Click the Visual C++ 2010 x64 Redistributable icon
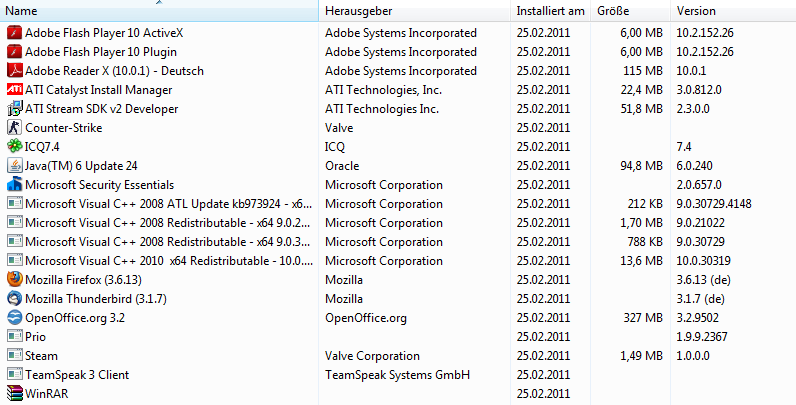 (x=15, y=261)
